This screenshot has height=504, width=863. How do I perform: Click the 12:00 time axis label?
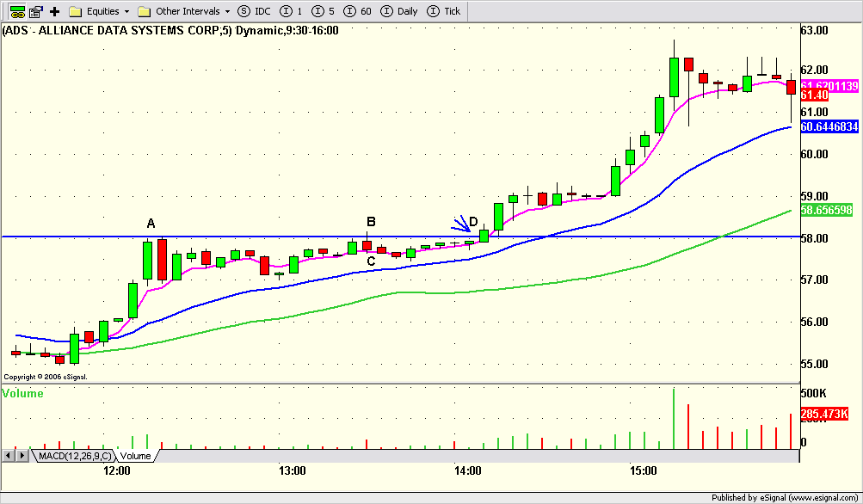pos(117,470)
